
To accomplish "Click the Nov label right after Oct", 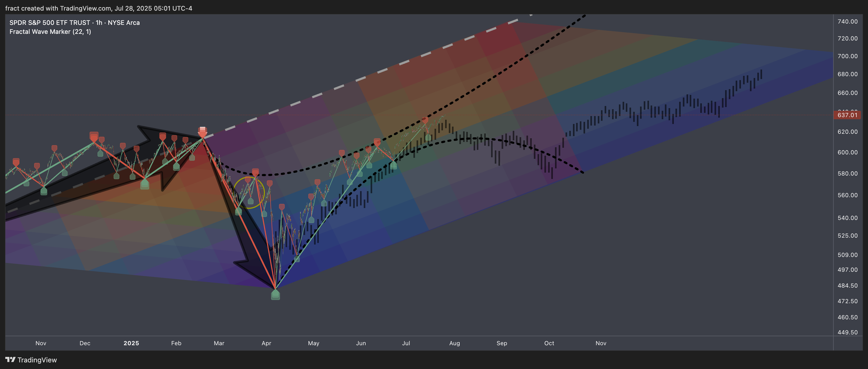I will (x=601, y=343).
